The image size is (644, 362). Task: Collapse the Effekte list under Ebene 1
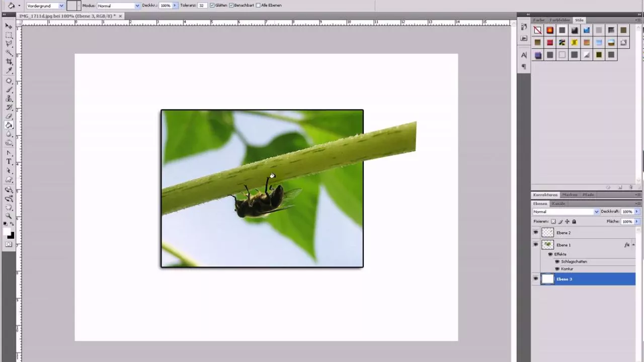click(633, 245)
